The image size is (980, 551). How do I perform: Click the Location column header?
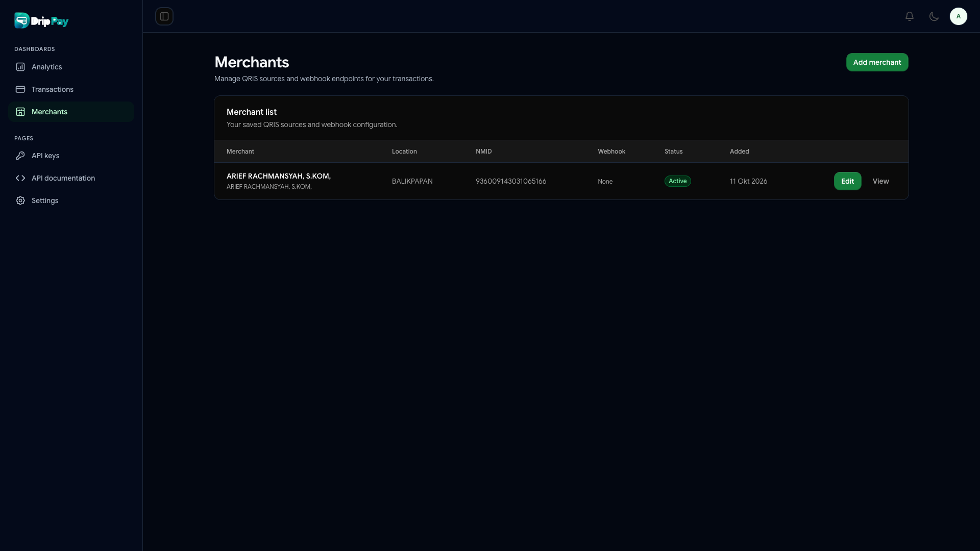404,152
